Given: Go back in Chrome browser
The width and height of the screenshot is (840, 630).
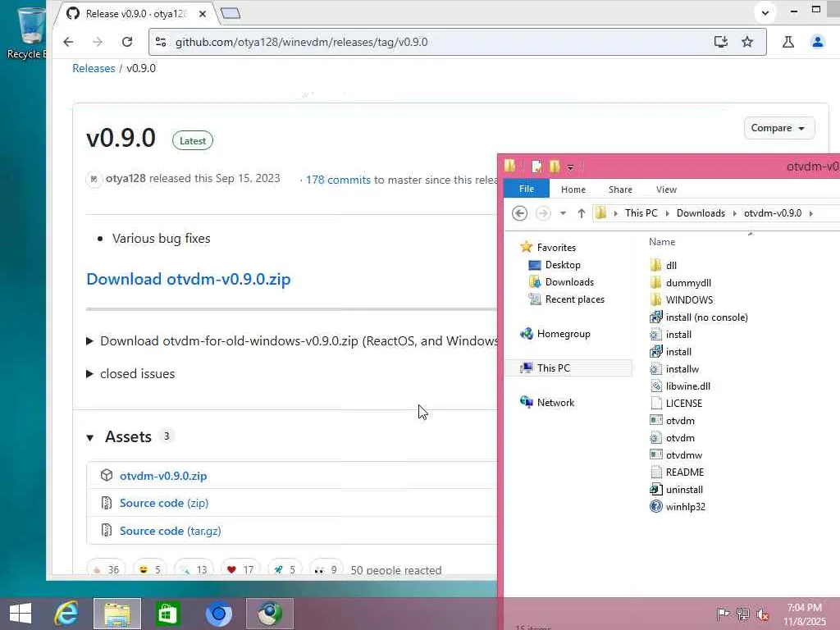Looking at the screenshot, I should pos(69,42).
